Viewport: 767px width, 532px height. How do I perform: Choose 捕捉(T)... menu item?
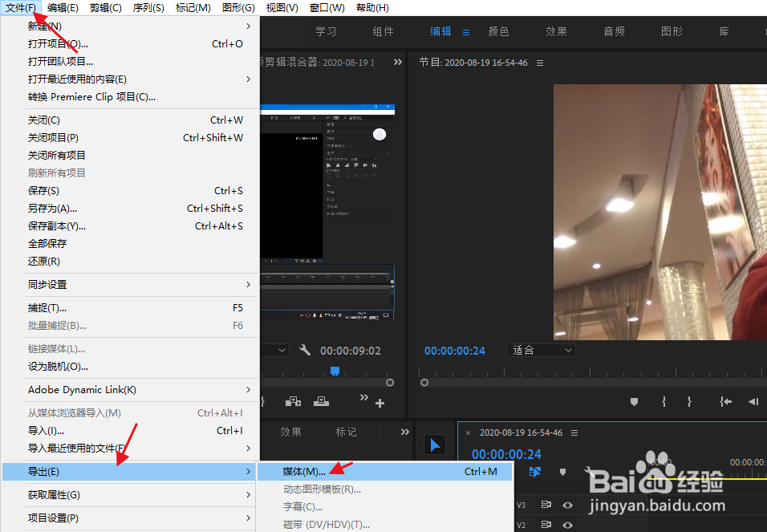point(130,308)
